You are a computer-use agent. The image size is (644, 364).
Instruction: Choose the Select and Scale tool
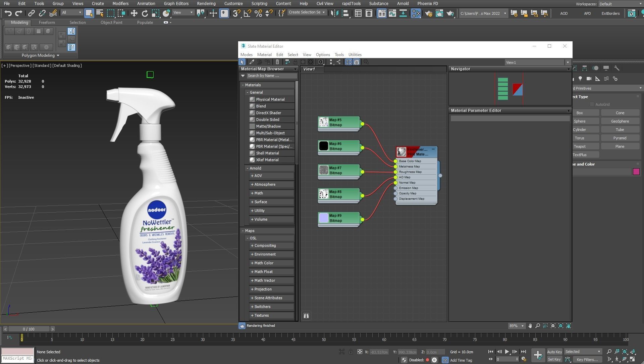[155, 13]
